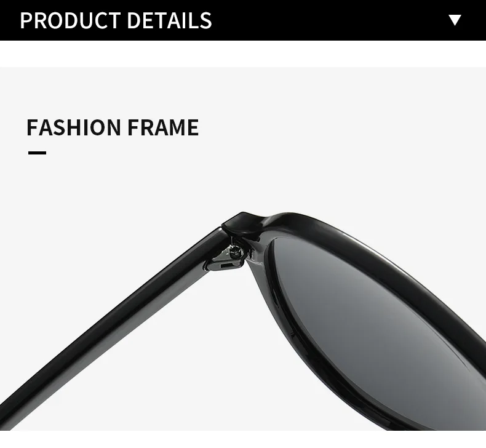Click the word DETAILS in the header
The image size is (486, 448).
169,20
